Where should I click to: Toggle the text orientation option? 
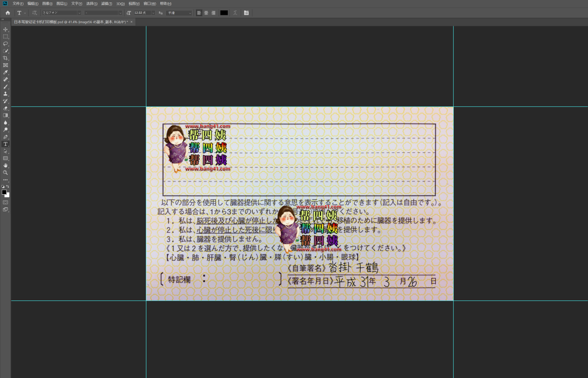pyautogui.click(x=33, y=13)
